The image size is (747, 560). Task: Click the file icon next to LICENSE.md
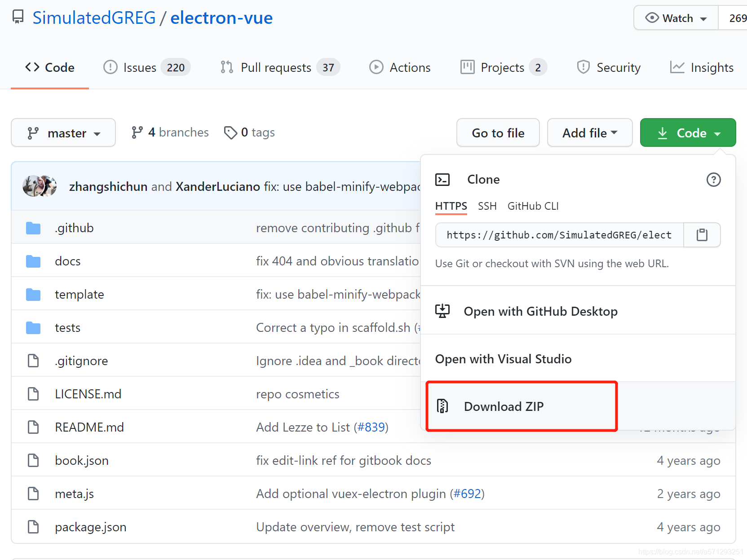pyautogui.click(x=33, y=394)
